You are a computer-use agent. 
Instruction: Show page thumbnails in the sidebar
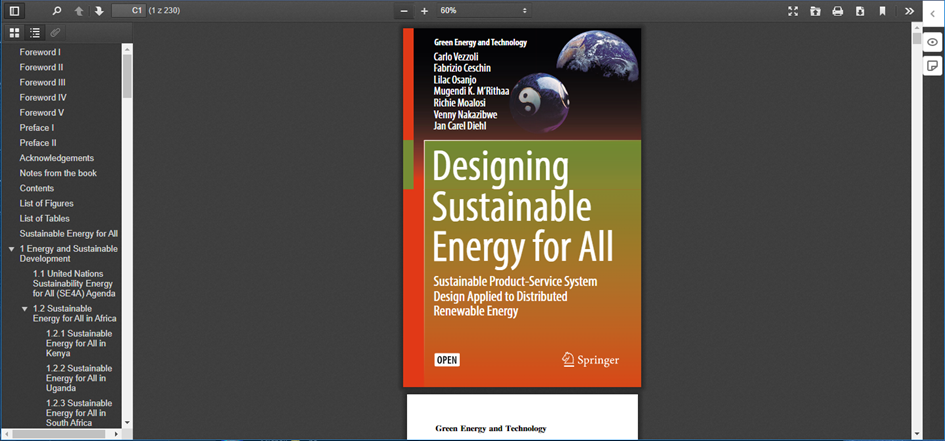(14, 33)
